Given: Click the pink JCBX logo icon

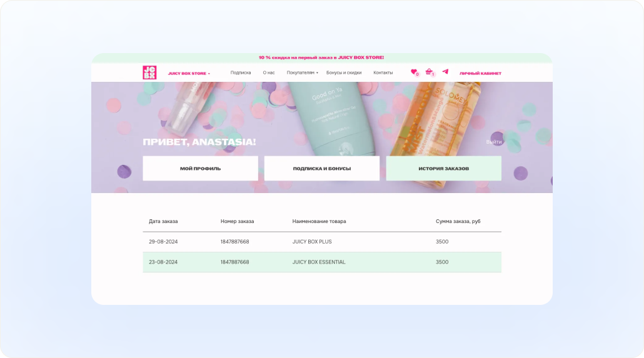Looking at the screenshot, I should 149,72.
